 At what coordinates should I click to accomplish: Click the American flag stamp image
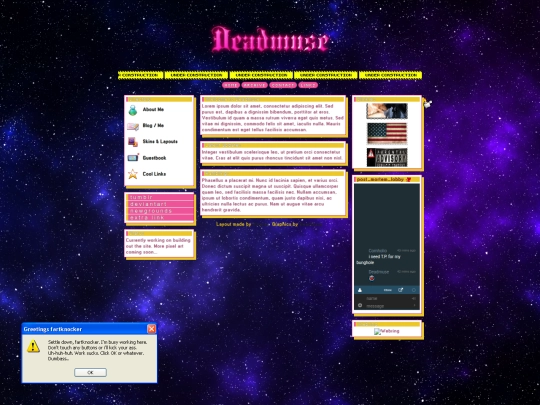[387, 133]
